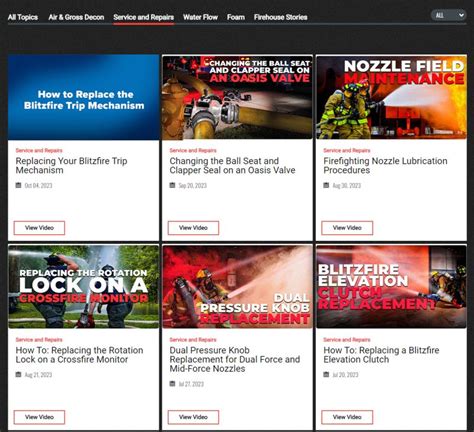Click Service and Repairs label on Oasis Valve card
The image size is (474, 432).
193,150
